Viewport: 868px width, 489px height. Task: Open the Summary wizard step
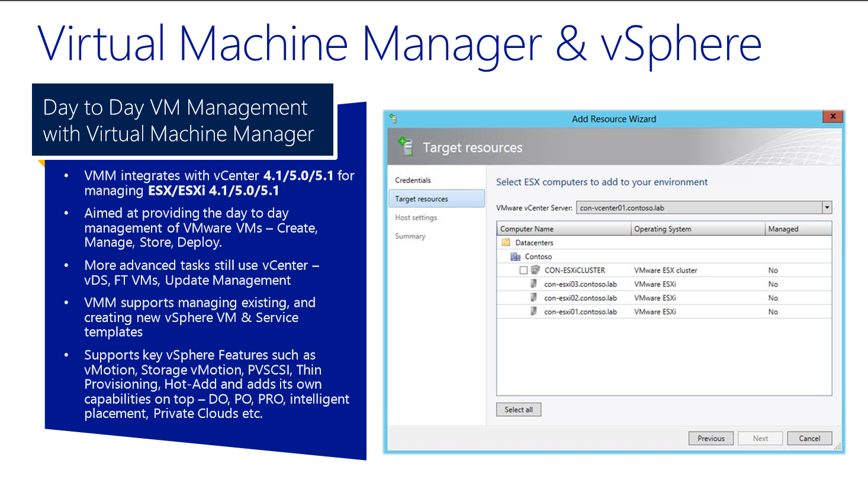(410, 236)
